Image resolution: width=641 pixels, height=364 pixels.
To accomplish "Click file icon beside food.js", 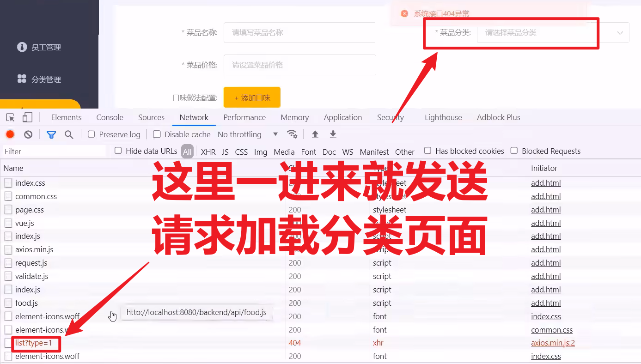I will point(8,303).
